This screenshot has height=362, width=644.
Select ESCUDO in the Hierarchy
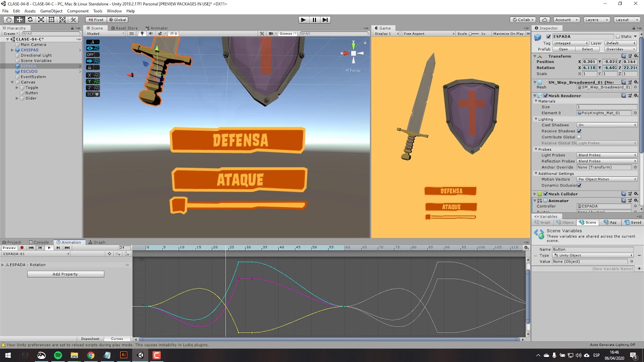tap(29, 71)
